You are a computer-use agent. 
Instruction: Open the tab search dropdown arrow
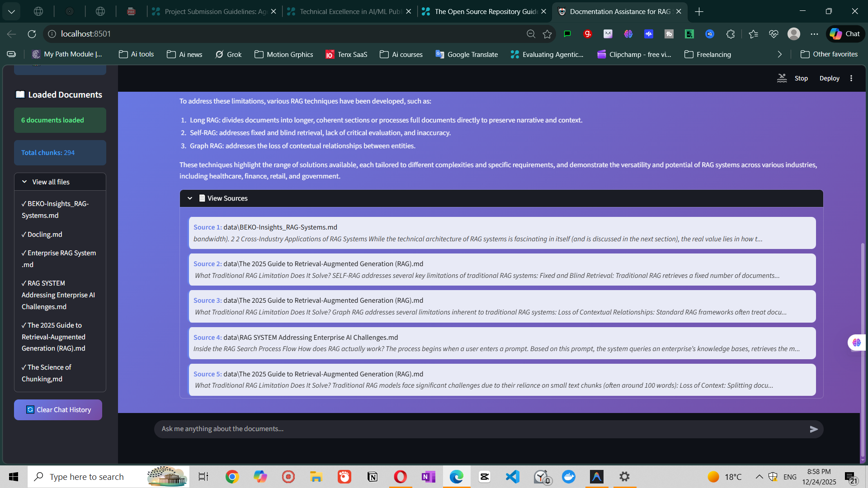coord(11,11)
